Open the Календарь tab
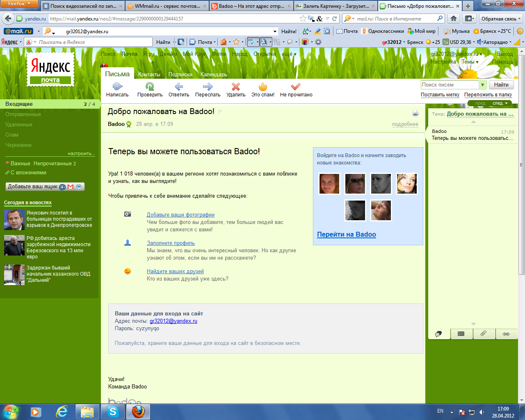This screenshot has width=525, height=420. 214,74
